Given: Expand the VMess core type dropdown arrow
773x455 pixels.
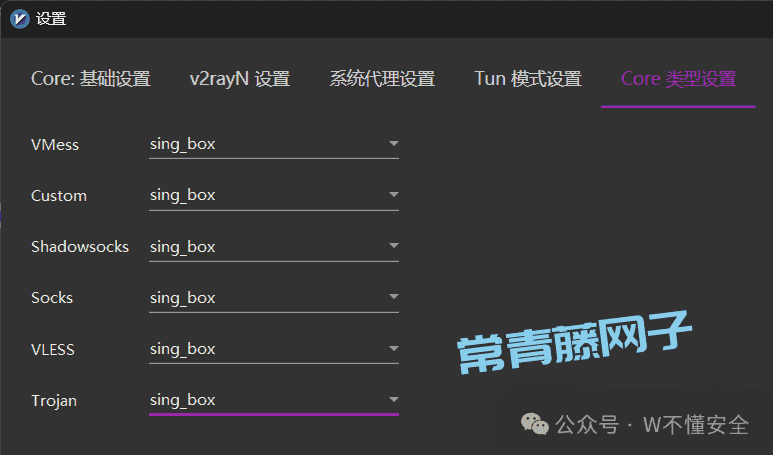Looking at the screenshot, I should (x=393, y=143).
